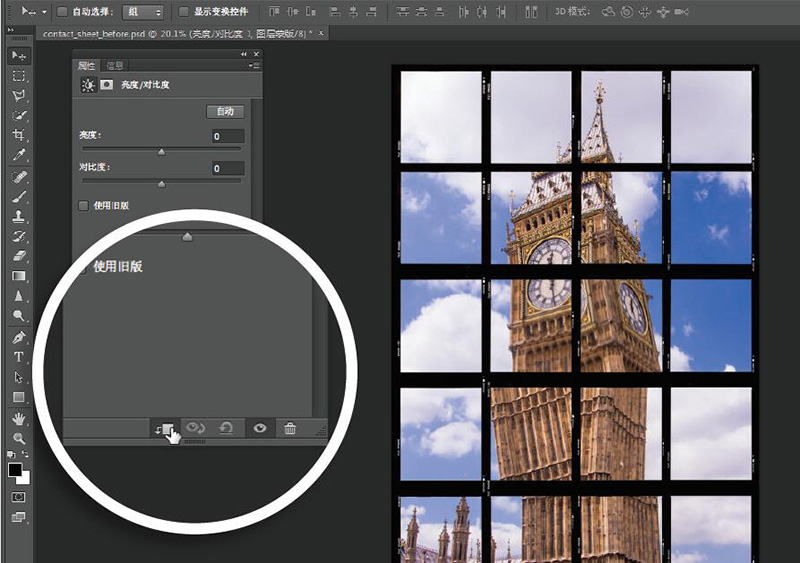Select the Move tool in the toolbox
This screenshot has height=563, width=800.
(19, 55)
